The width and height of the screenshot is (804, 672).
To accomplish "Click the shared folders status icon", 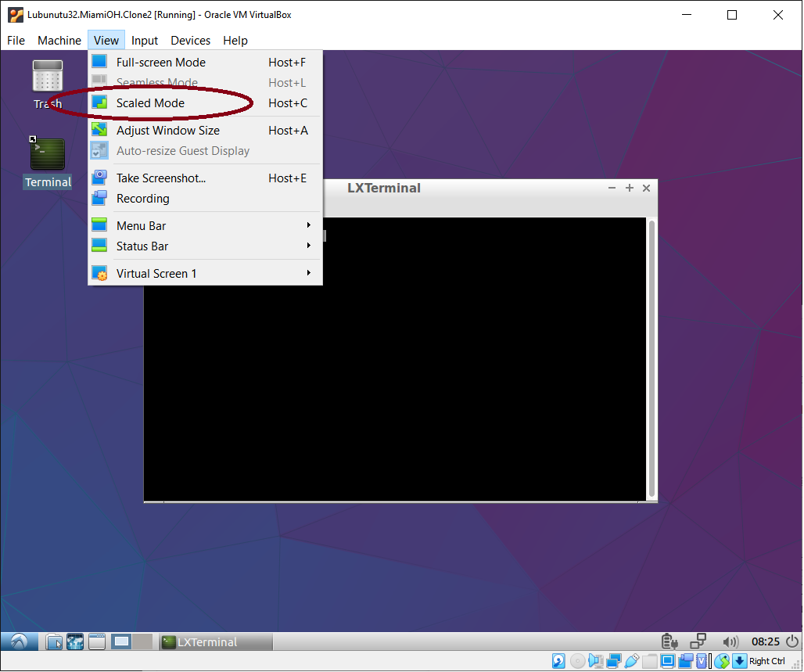I will pyautogui.click(x=650, y=661).
